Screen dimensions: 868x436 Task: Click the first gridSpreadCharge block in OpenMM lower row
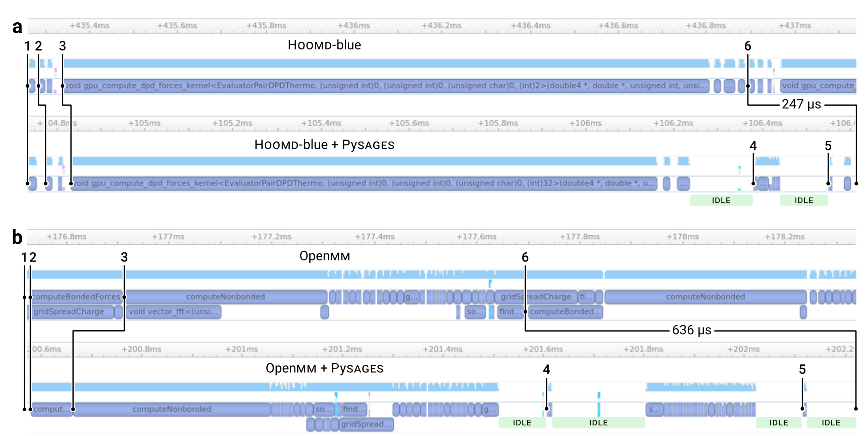click(x=73, y=312)
